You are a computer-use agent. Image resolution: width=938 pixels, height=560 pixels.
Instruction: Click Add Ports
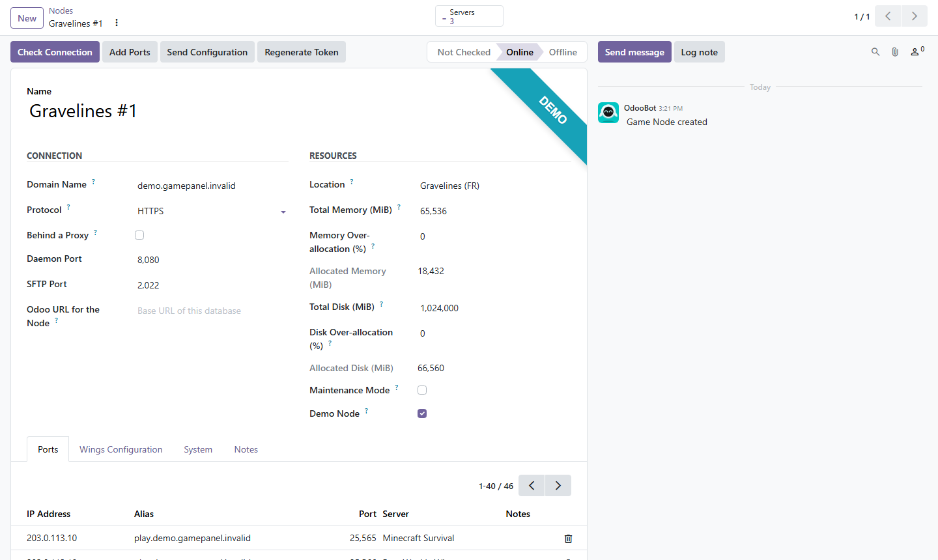click(130, 52)
